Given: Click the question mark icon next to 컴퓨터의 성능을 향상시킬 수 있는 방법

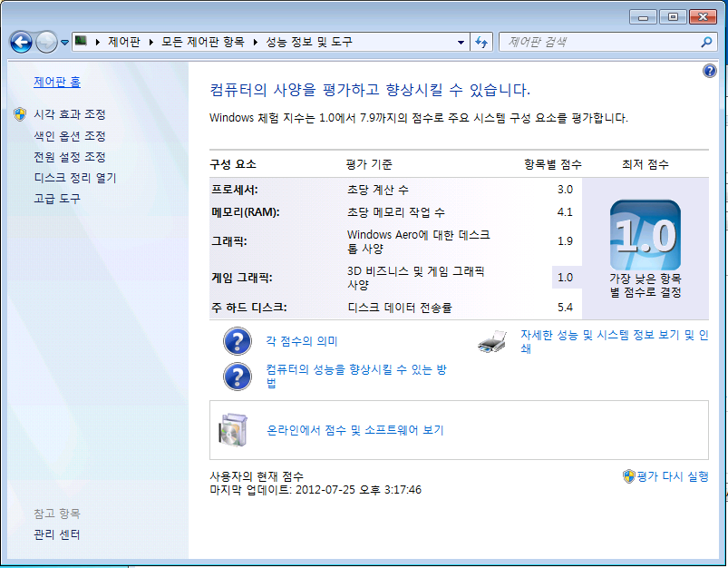Looking at the screenshot, I should [x=238, y=376].
